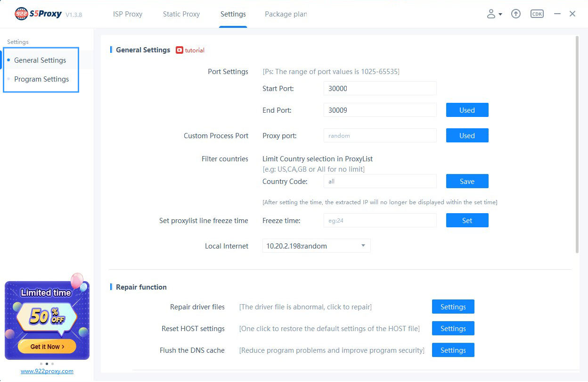
Task: Click the upload/update arrow circle icon
Action: coord(516,14)
